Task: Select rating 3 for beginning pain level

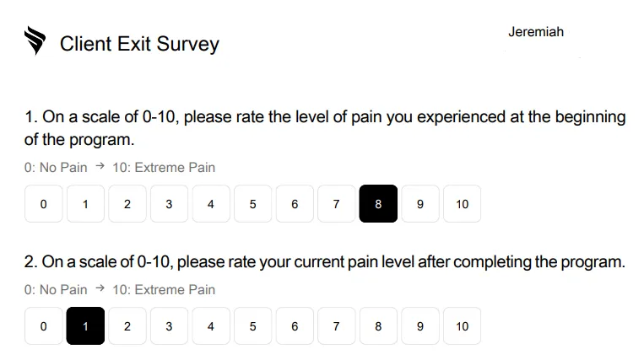Action: pyautogui.click(x=169, y=204)
